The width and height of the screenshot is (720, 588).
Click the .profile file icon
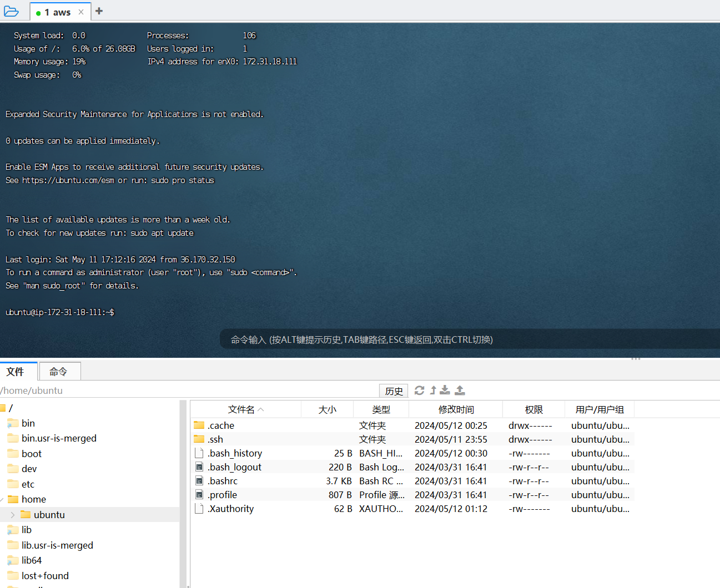tap(199, 494)
